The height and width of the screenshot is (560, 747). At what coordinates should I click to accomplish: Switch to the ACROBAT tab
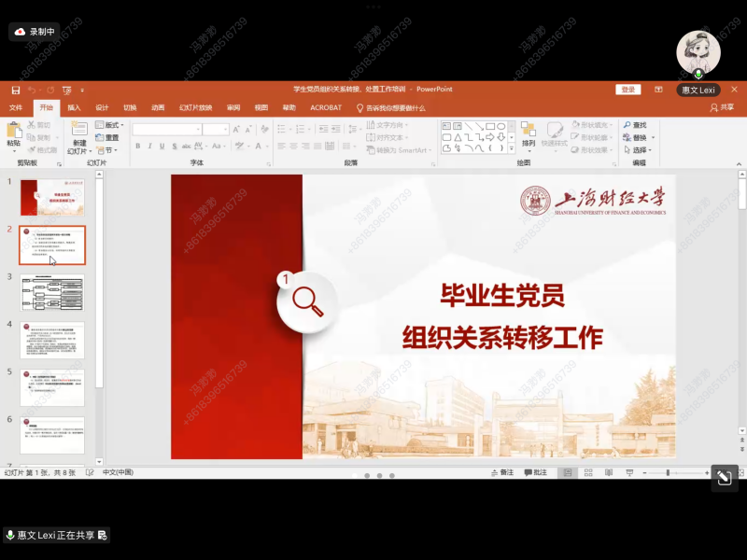[x=326, y=107]
